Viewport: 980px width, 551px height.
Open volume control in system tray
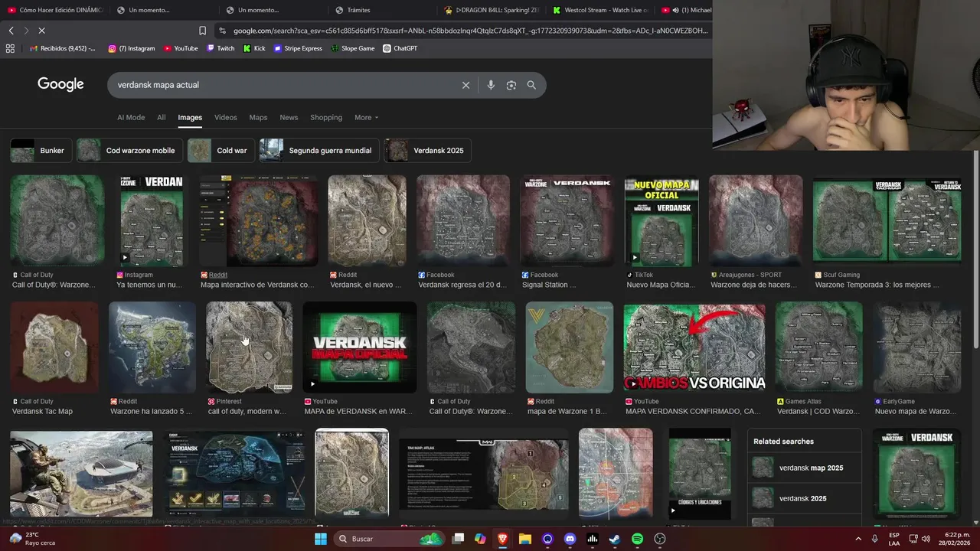pos(926,539)
